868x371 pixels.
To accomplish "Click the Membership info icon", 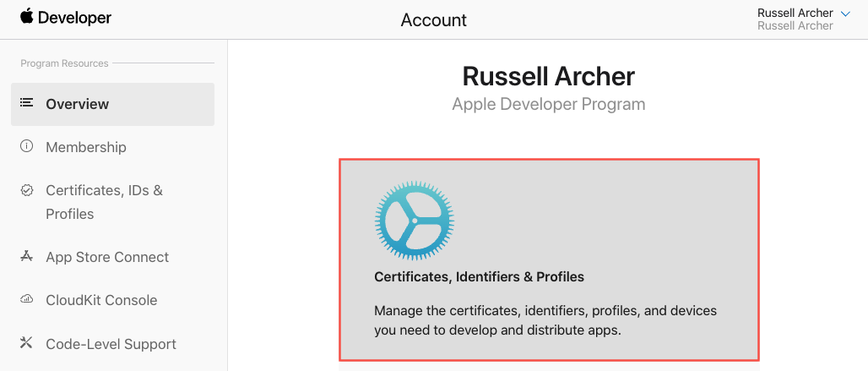I will pos(26,146).
